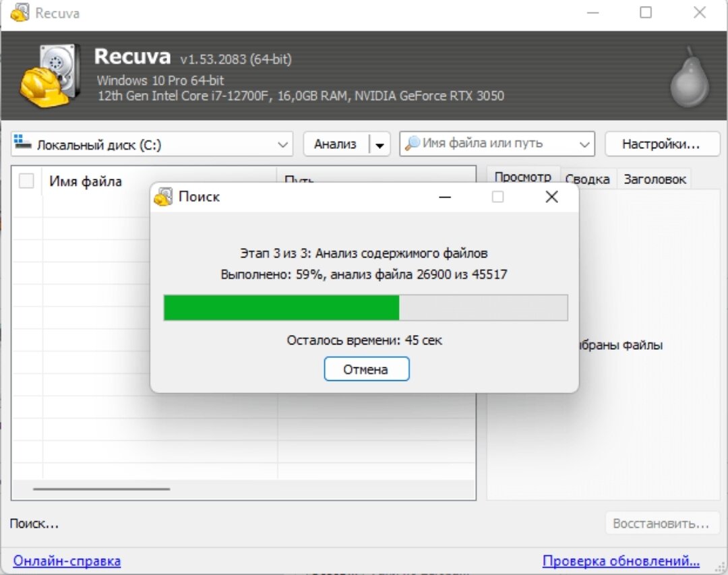Click the Recuva hard-hat logo in header

tap(50, 75)
